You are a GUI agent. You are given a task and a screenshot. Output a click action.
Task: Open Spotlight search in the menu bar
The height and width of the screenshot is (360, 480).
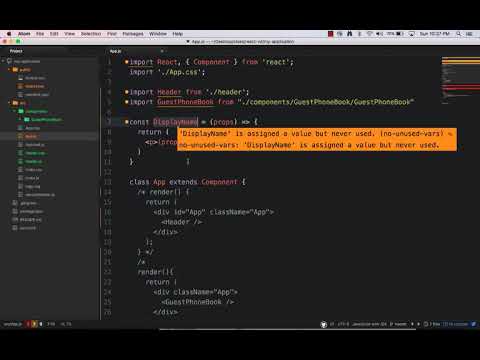tap(459, 34)
